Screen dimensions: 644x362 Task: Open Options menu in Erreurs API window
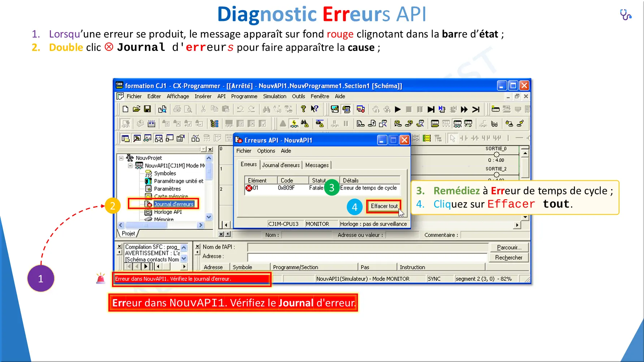266,151
